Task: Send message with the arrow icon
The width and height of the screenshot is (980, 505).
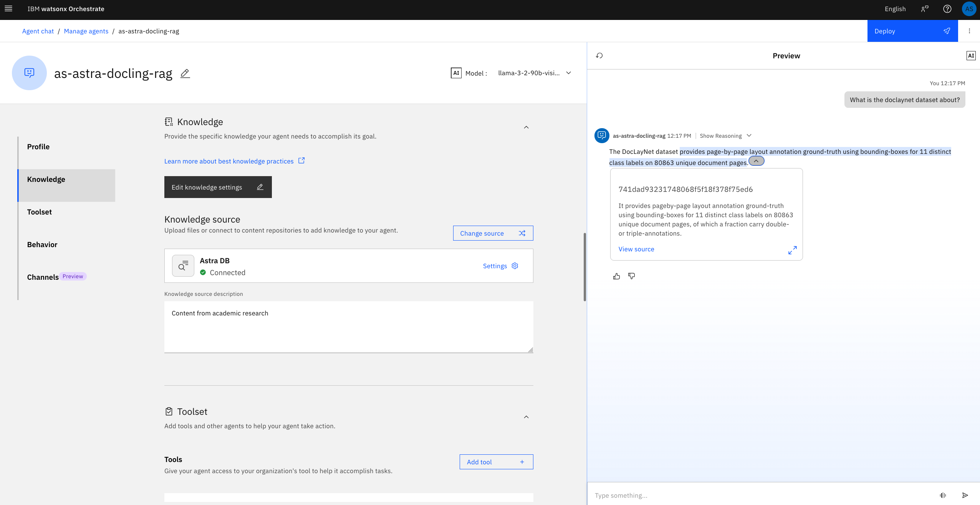Action: coord(965,495)
